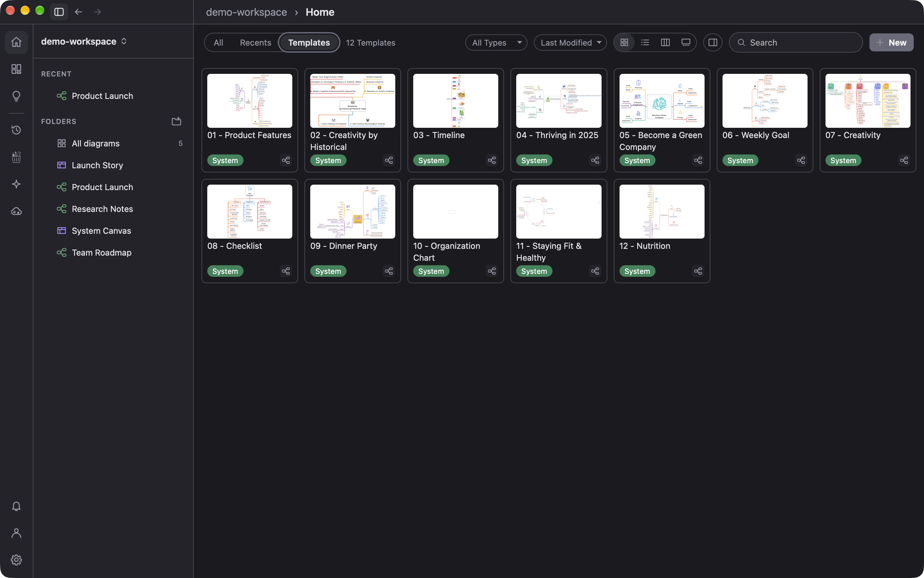Open the 05 - Become a Green Company thumbnail
This screenshot has height=578, width=924.
(662, 101)
